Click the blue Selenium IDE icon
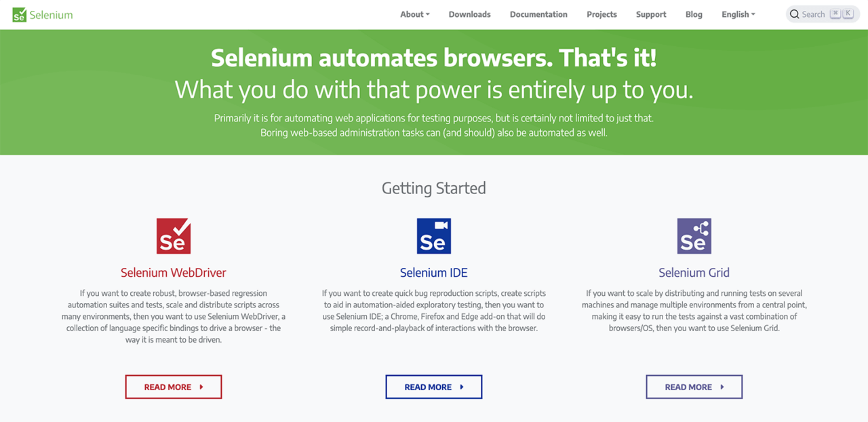 (434, 235)
